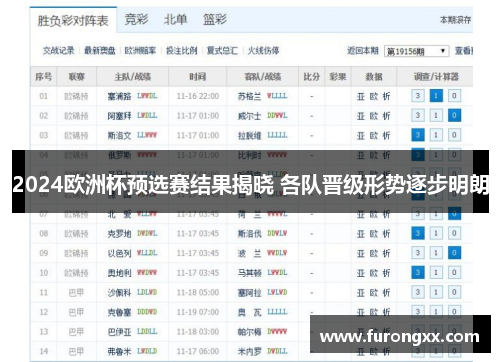Image resolution: width=500 pixels, height=362 pixels.
Task: Open the 火线伤停 link
Action: click(263, 51)
